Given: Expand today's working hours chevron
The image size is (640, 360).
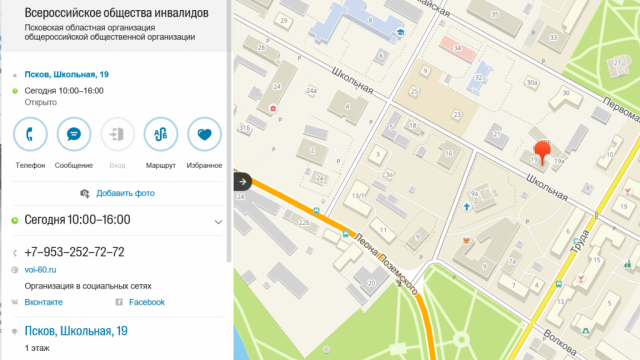Looking at the screenshot, I should point(218,222).
